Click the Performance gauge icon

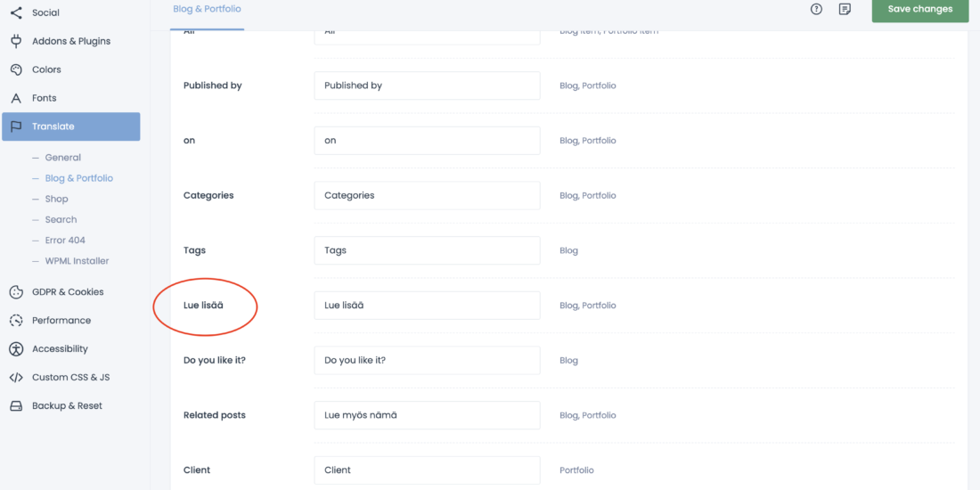point(16,321)
